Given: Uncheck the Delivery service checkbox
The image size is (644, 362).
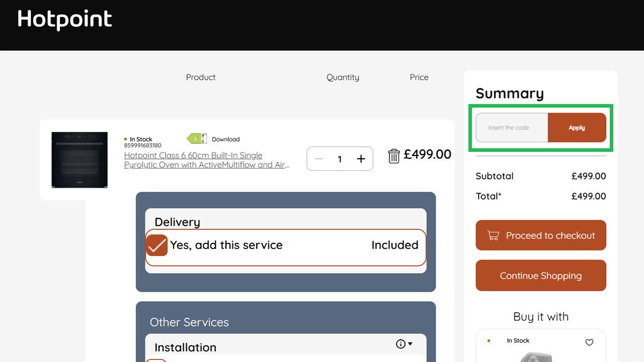Looking at the screenshot, I should click(156, 245).
